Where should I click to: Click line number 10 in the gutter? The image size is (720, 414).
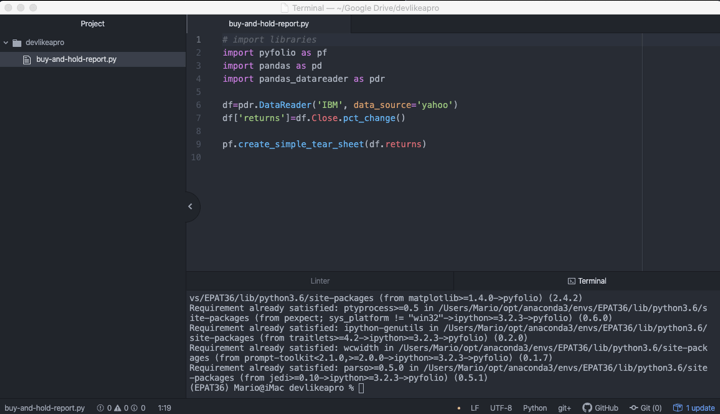196,157
